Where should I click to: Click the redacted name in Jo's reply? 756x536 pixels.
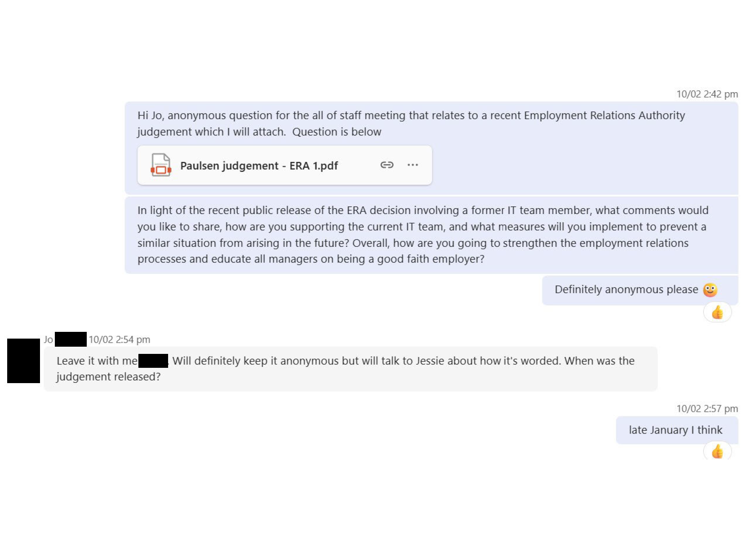point(153,361)
